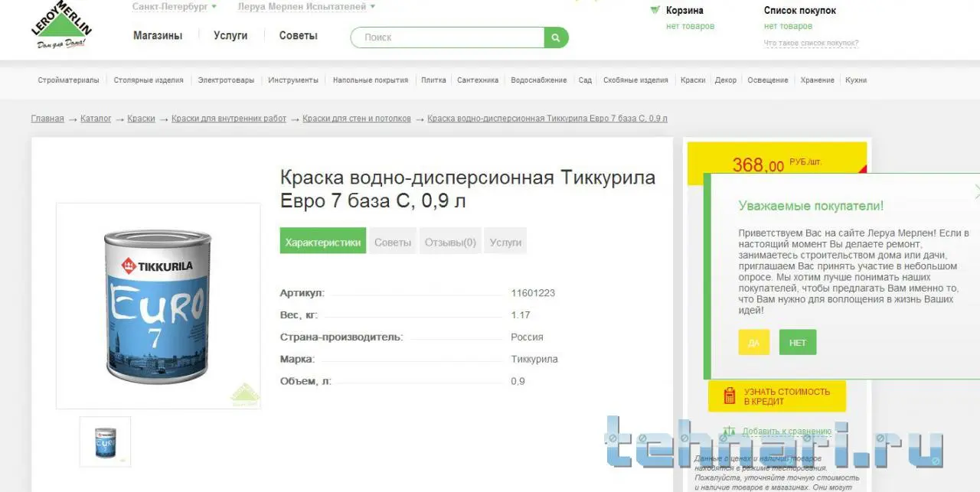Image resolution: width=980 pixels, height=492 pixels.
Task: Open the Плитка category
Action: (x=433, y=80)
